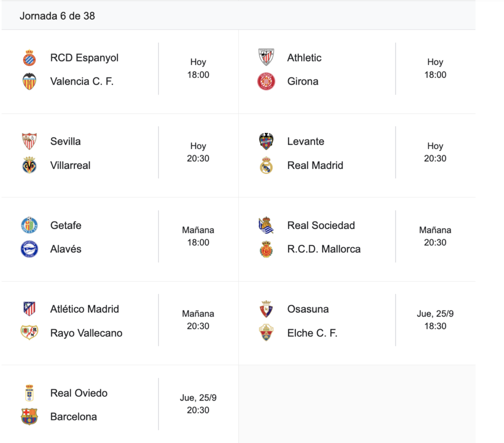
Task: Tap the Villarreal yellow badge
Action: pos(30,165)
